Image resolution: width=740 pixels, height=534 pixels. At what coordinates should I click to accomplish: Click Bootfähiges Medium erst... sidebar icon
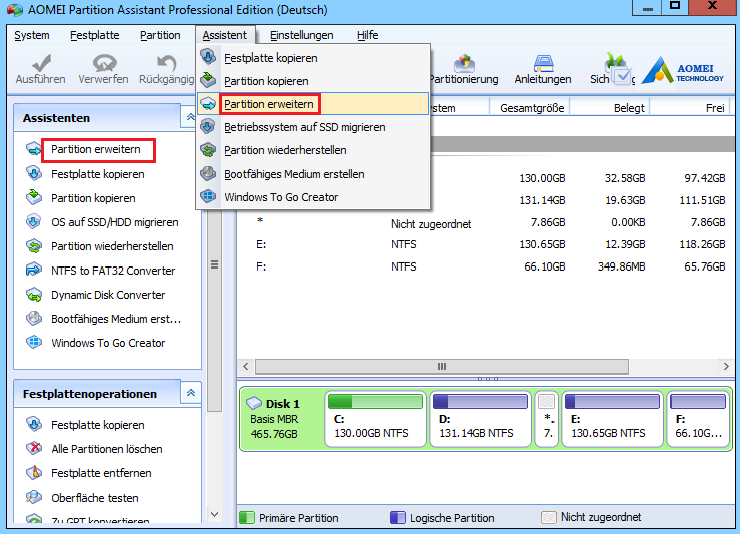tap(34, 319)
